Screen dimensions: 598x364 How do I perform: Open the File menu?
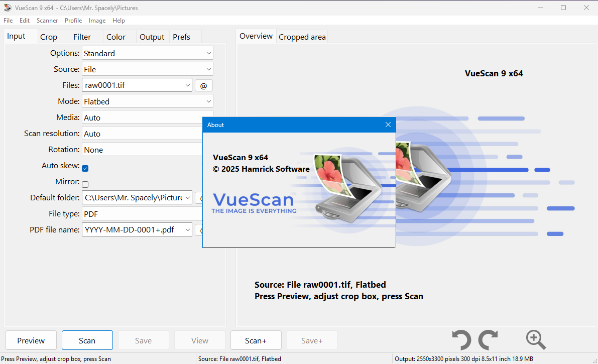coord(8,21)
